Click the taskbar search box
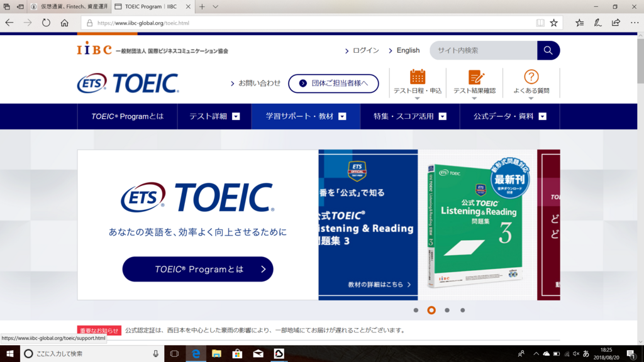Image resolution: width=644 pixels, height=362 pixels. 92,353
